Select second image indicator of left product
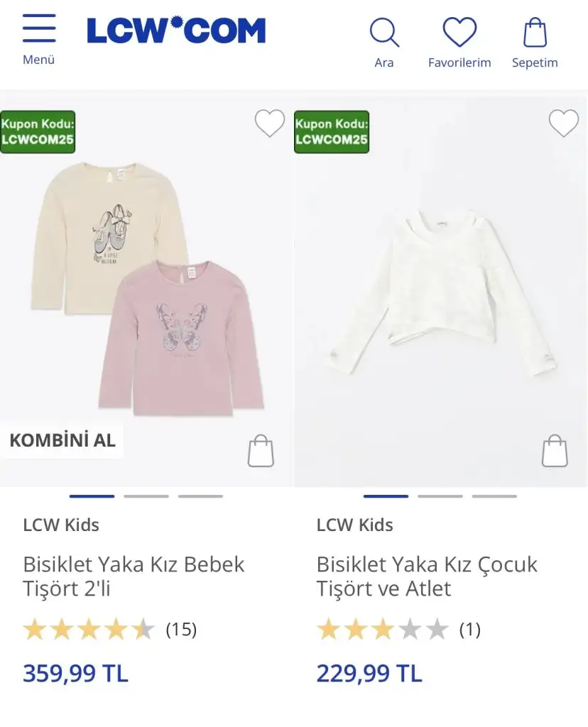Viewport: 588px width, 727px height. (x=146, y=496)
